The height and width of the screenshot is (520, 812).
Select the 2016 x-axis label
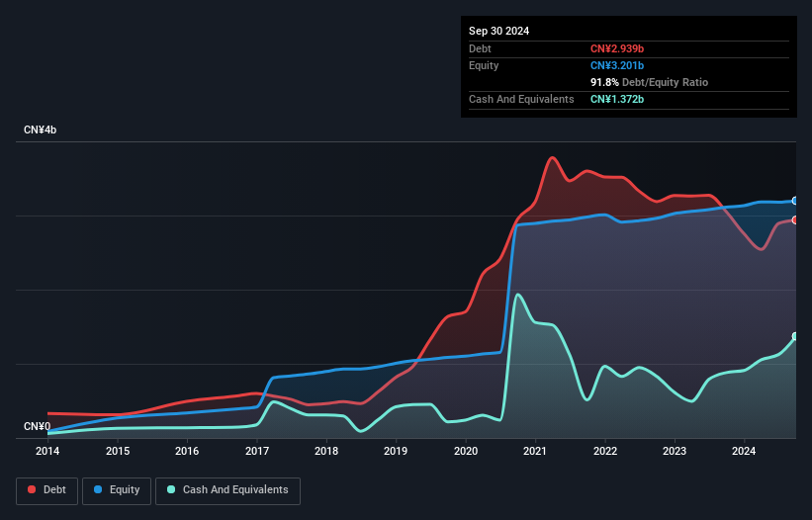point(187,451)
